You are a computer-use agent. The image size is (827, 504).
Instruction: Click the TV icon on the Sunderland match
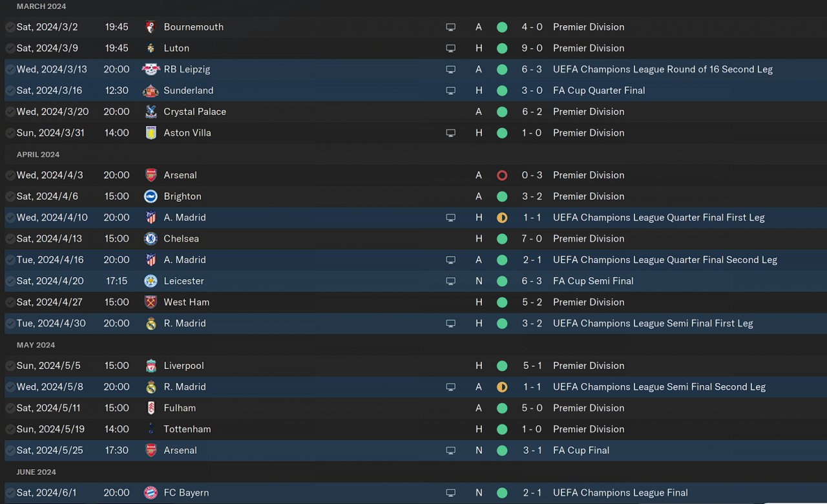pos(450,91)
